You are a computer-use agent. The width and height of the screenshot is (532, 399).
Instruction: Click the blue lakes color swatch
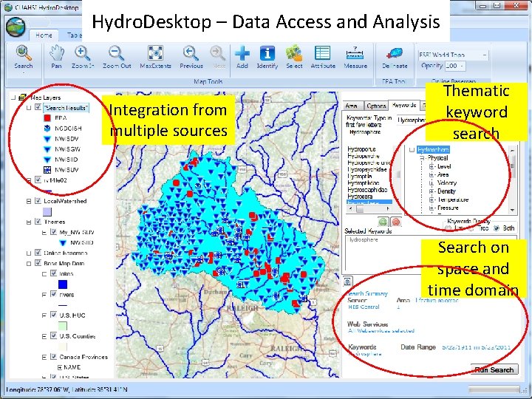pos(63,284)
